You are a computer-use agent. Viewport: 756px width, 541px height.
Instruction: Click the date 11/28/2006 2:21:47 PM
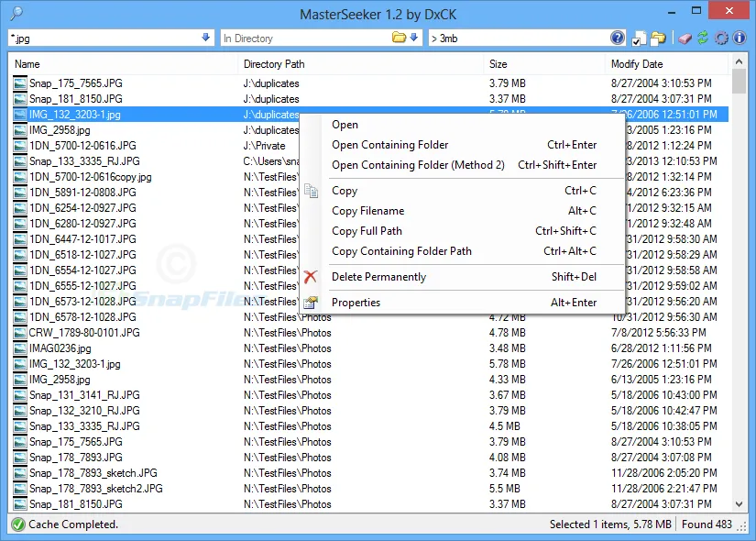(x=664, y=489)
